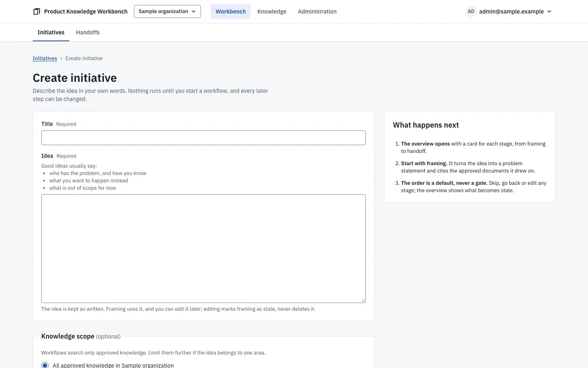
Task: Follow the Initiatives breadcrumb link
Action: 45,58
